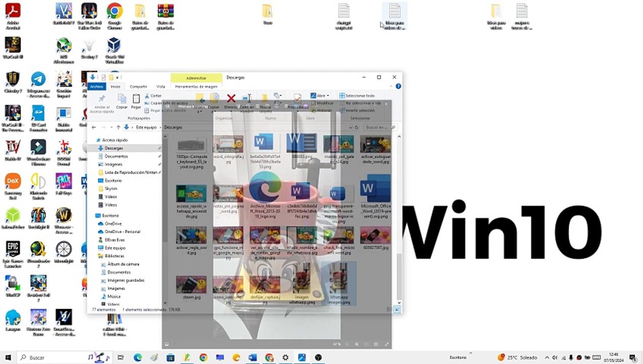Click the Pegar clipboard icon in the ribbon
The image size is (643, 364).
click(136, 101)
